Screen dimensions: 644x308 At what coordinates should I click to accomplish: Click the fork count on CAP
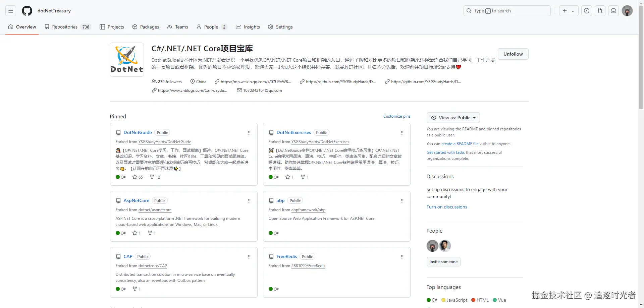(x=137, y=289)
